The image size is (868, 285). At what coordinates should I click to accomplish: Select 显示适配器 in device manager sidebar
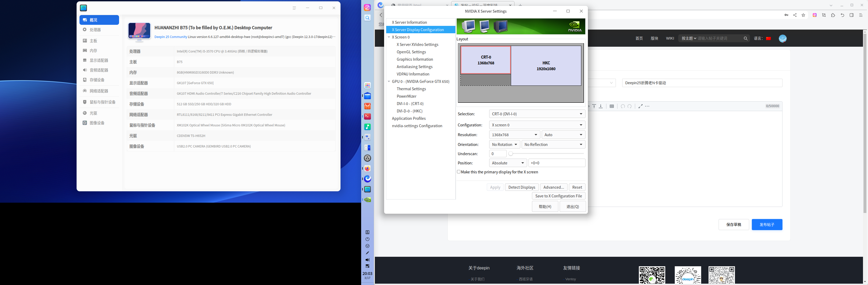click(99, 60)
